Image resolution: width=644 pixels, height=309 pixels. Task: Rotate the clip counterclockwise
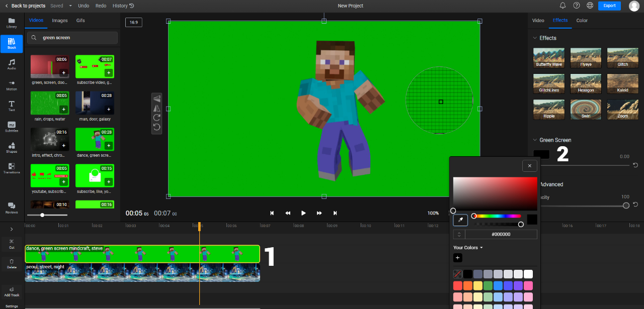tap(157, 127)
